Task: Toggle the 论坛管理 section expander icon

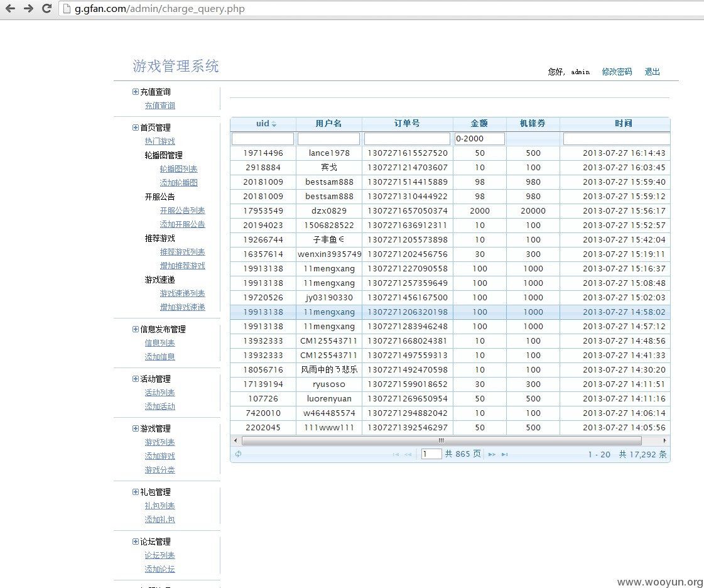Action: coord(135,542)
